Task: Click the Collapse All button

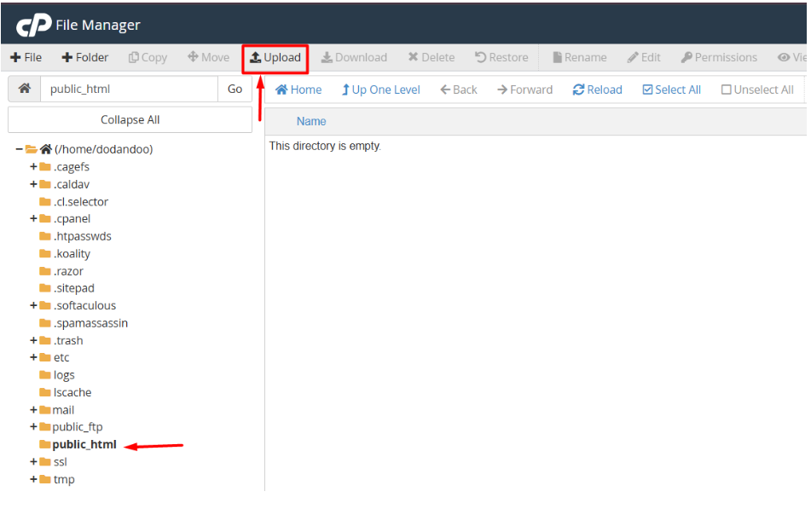Action: 130,120
